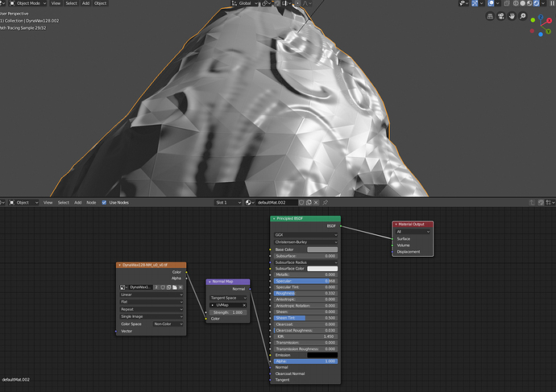
Task: Open the node editor View menu
Action: 48,203
